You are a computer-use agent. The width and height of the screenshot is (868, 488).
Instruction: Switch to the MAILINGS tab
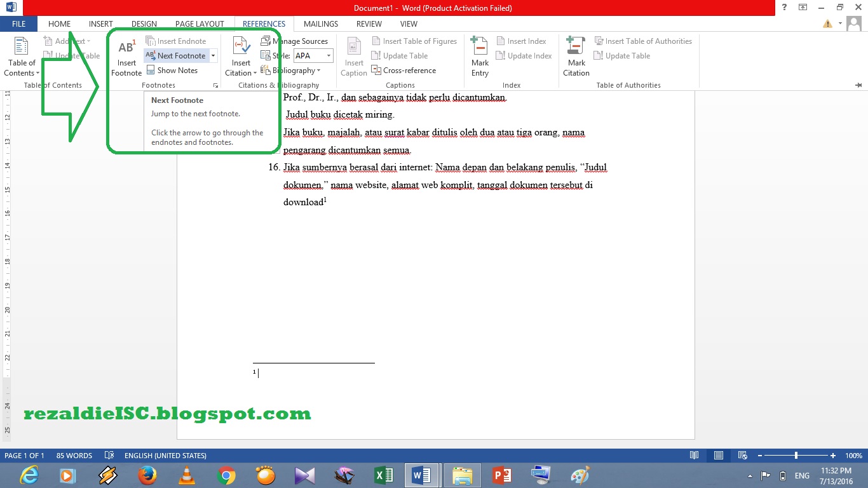click(321, 24)
